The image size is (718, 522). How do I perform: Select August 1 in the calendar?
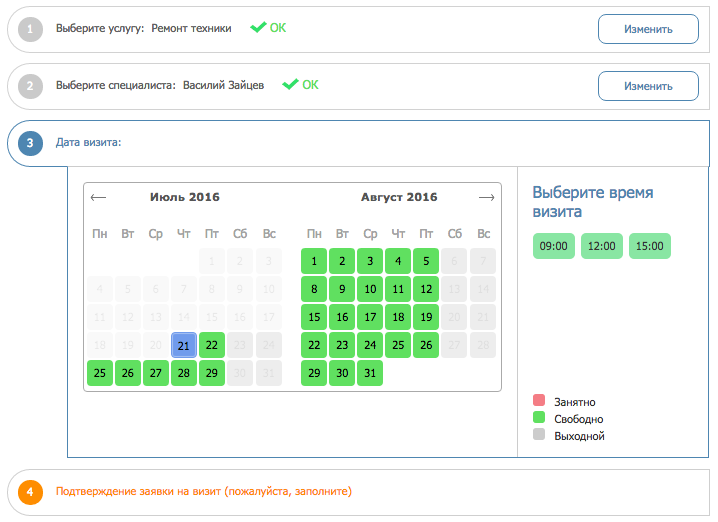tap(314, 261)
